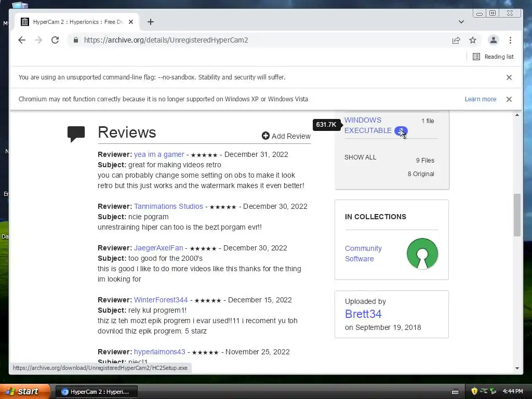This screenshot has height=399, width=532.
Task: Click the scrollbar down arrow
Action: [517, 368]
